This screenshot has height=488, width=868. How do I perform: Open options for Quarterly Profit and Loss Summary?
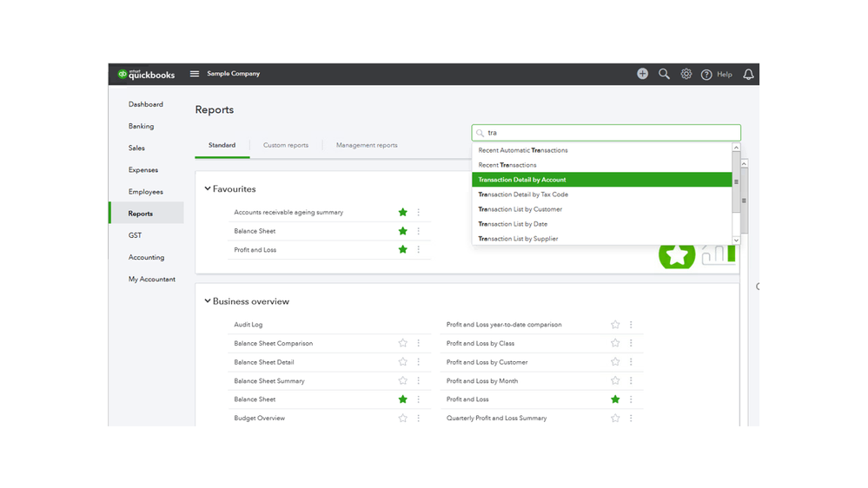tap(631, 419)
